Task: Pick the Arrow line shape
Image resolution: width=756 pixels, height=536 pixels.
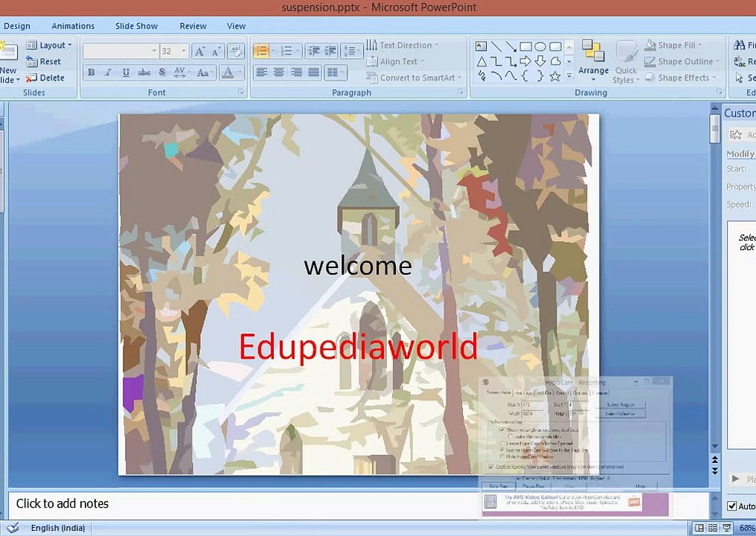Action: [511, 46]
